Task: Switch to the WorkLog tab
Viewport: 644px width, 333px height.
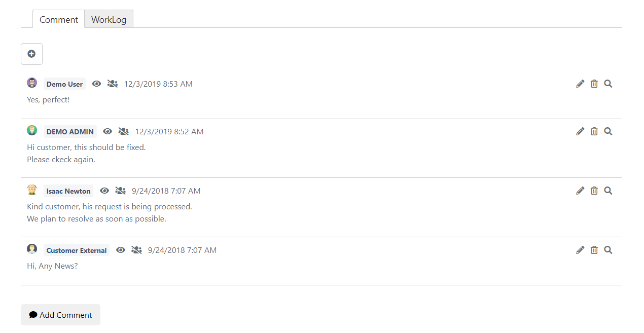Action: tap(109, 20)
